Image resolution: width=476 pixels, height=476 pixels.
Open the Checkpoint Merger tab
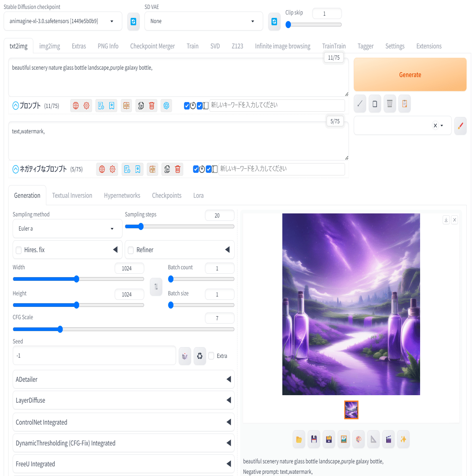(152, 46)
